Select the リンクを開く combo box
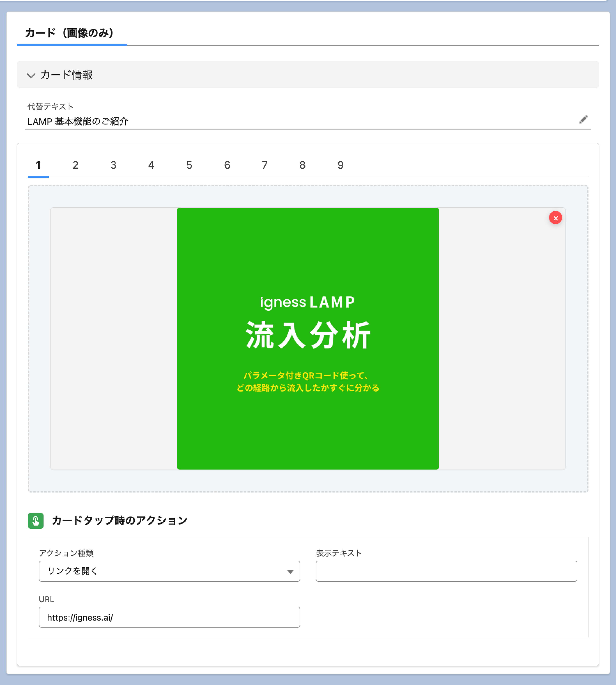This screenshot has height=685, width=616. (169, 571)
